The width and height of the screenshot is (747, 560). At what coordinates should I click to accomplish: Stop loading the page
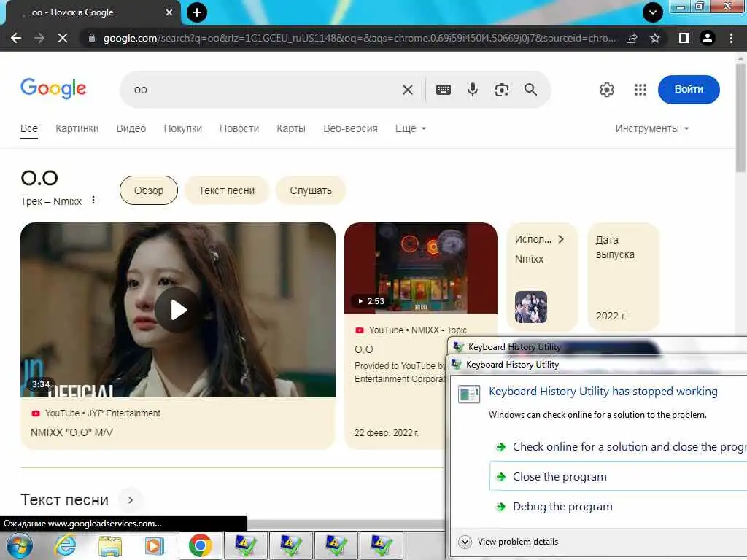point(63,38)
